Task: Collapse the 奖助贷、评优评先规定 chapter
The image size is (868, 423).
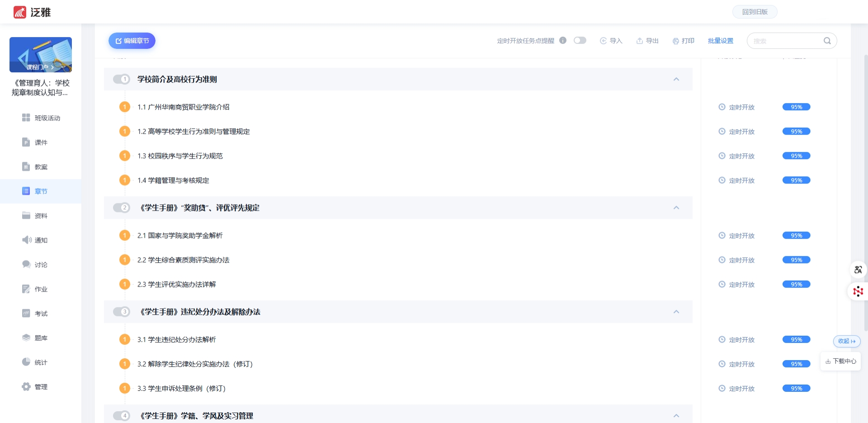Action: 676,208
